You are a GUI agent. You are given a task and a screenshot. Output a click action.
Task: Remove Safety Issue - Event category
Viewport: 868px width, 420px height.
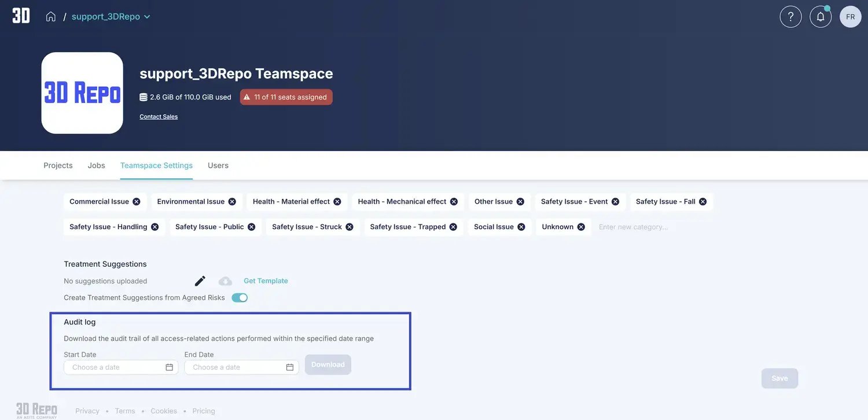616,201
